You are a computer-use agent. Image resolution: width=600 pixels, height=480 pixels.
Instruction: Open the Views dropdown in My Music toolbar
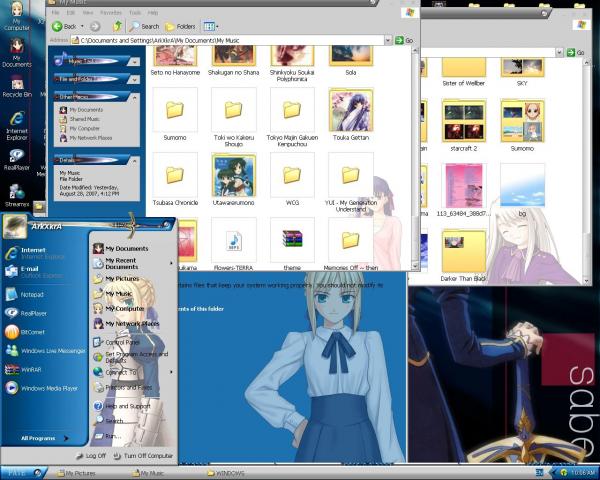point(210,26)
